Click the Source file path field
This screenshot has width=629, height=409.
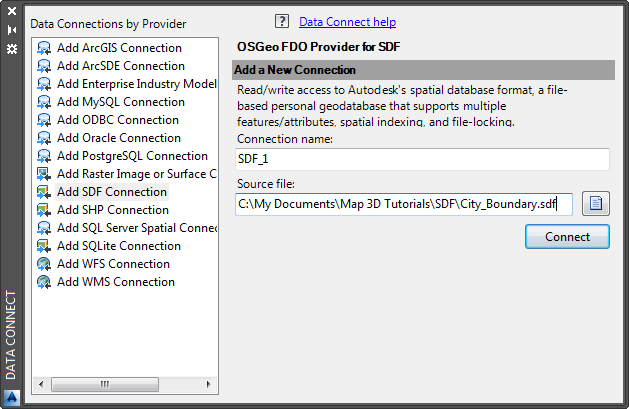click(404, 204)
